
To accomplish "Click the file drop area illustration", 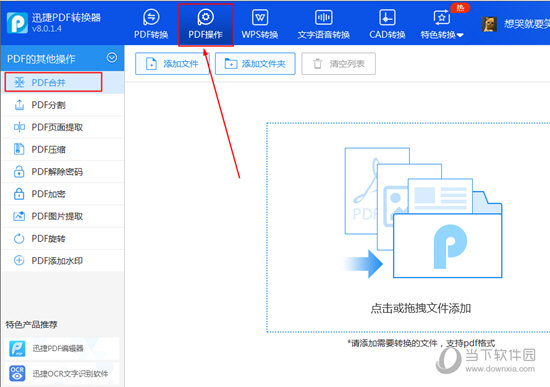I will (x=423, y=213).
